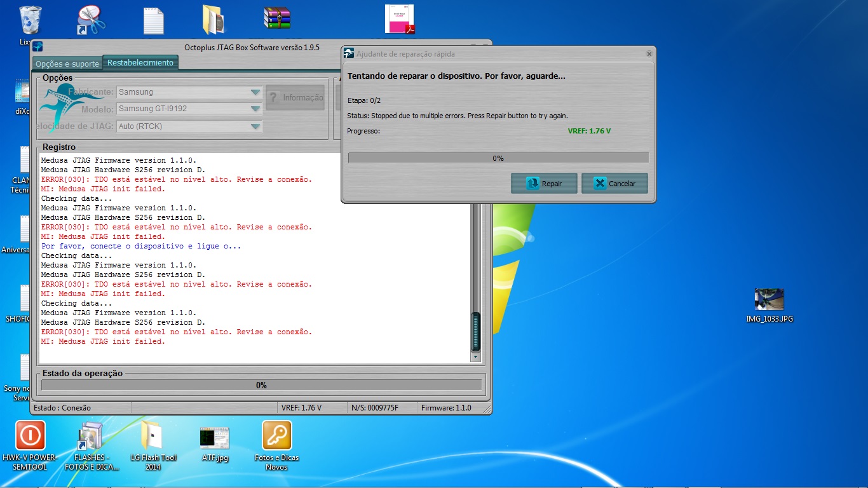Click the blue 'Por favor, conecte o dispositivo' log line

tap(141, 246)
